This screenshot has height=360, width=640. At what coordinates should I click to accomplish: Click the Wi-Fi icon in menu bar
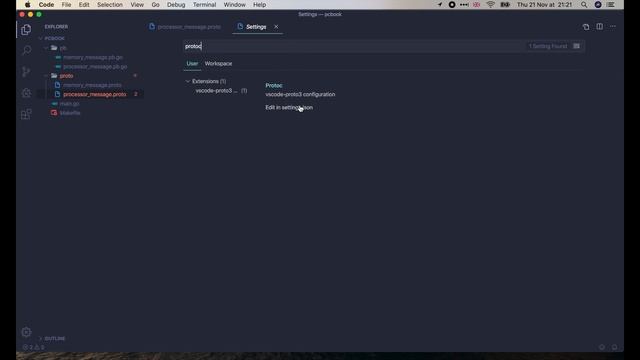[491, 5]
